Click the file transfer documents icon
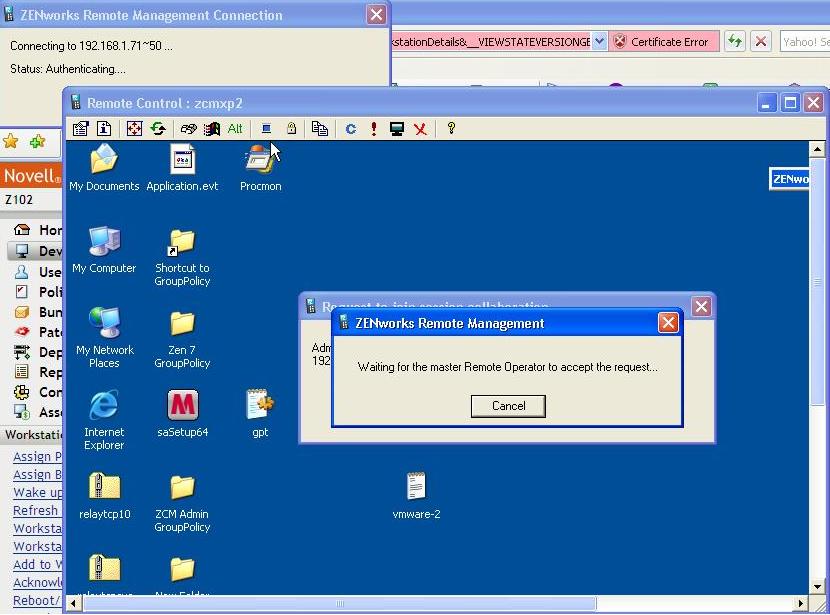The image size is (830, 615). tap(320, 129)
